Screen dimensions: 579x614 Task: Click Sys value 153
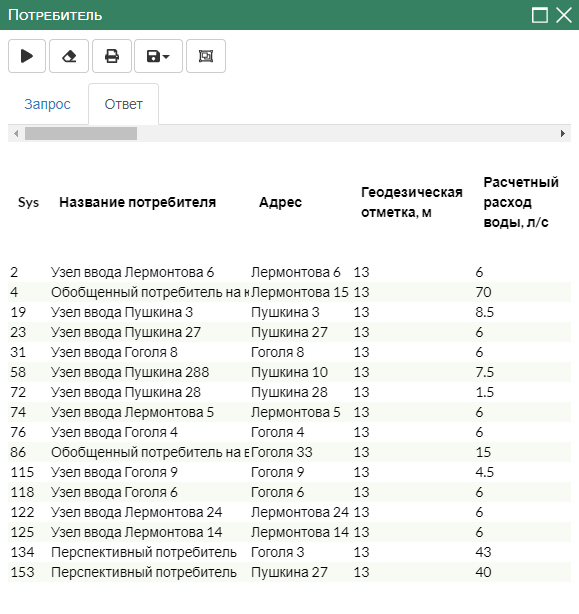click(22, 572)
